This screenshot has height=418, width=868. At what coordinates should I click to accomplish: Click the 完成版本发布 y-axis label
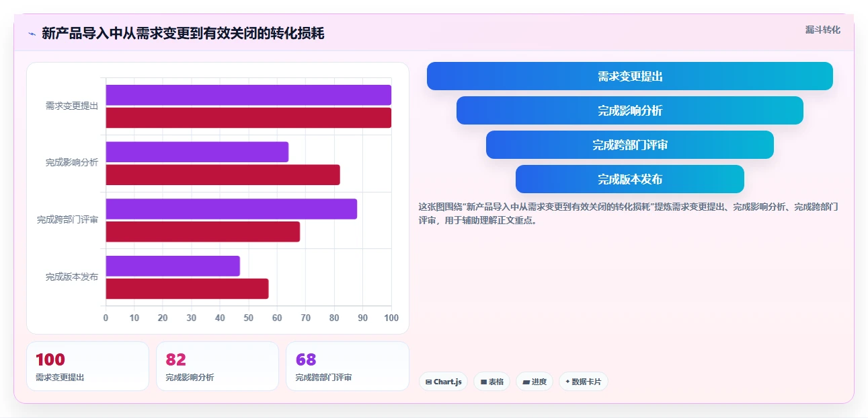pyautogui.click(x=72, y=277)
